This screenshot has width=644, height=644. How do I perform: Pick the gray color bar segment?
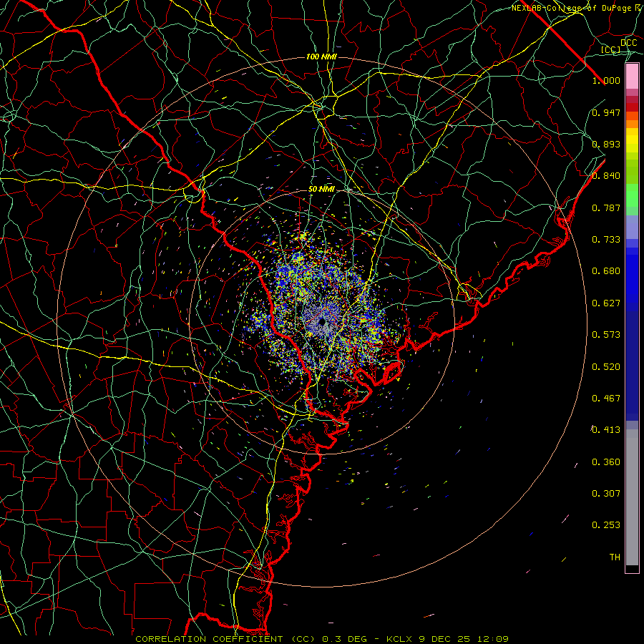coord(632,497)
